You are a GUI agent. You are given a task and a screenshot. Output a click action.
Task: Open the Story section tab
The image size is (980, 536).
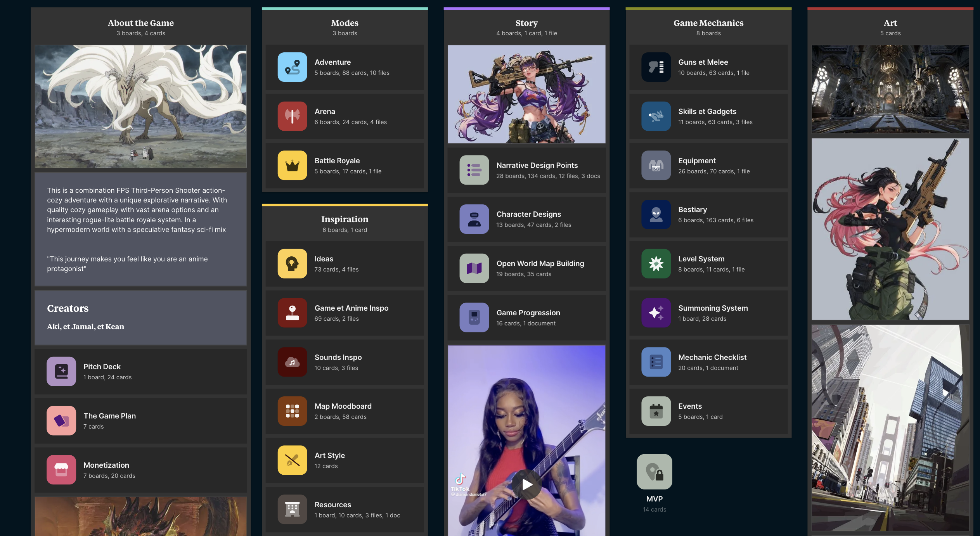[x=526, y=22]
